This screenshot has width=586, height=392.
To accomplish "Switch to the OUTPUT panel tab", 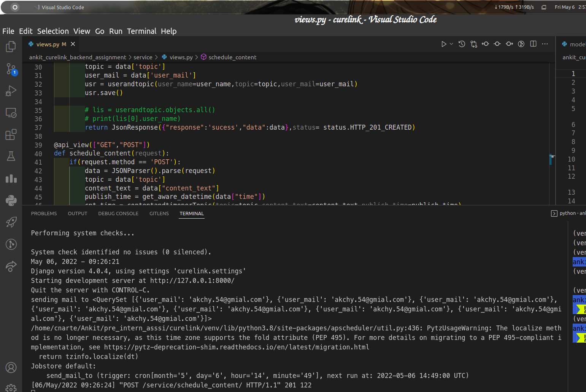I will (78, 214).
